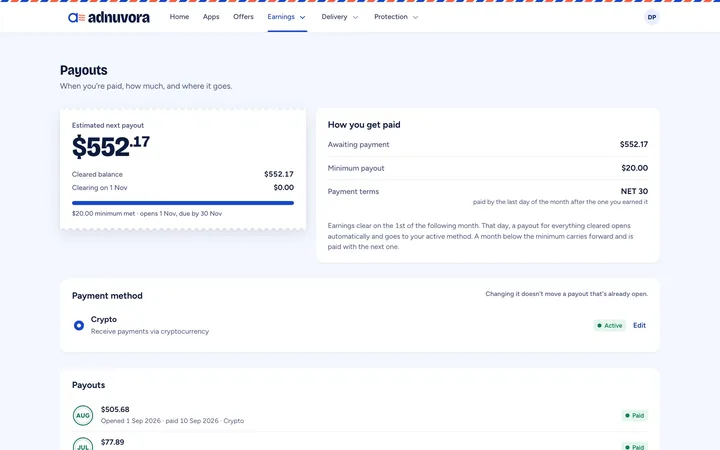Go to the Home tab
This screenshot has height=450, width=720.
[180, 17]
